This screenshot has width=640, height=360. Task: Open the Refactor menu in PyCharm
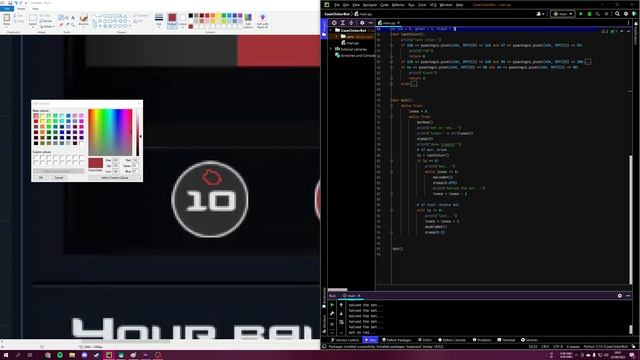pos(398,5)
